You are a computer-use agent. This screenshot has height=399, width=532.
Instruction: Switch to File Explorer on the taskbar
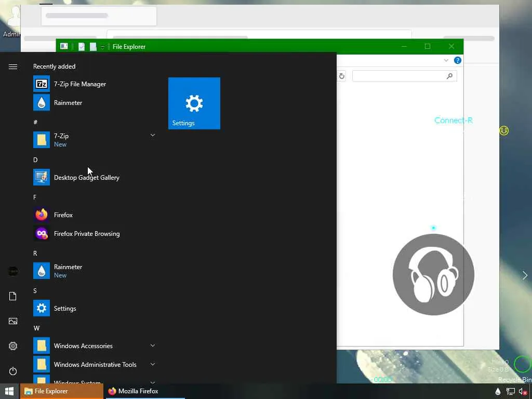click(x=62, y=391)
